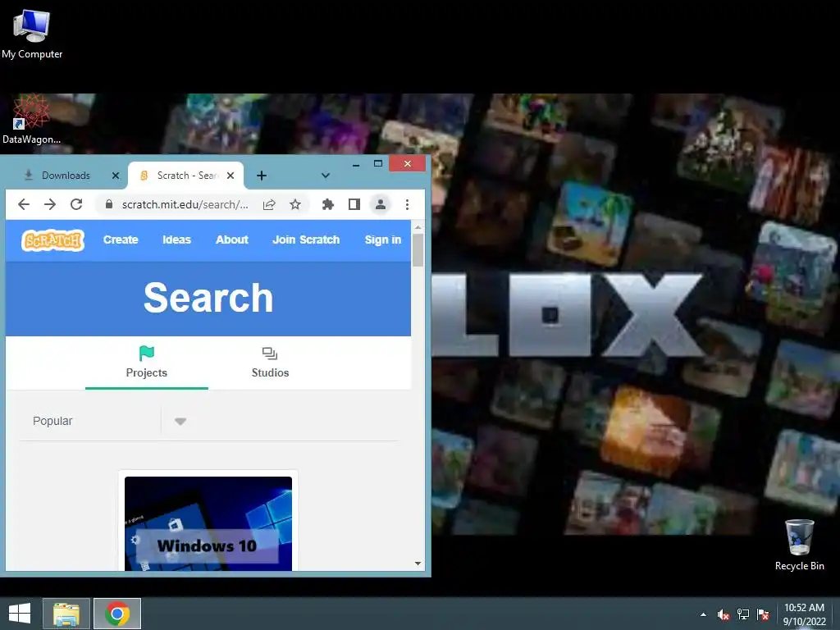Open the Create link in Scratch navbar
The image size is (840, 630).
coord(121,240)
